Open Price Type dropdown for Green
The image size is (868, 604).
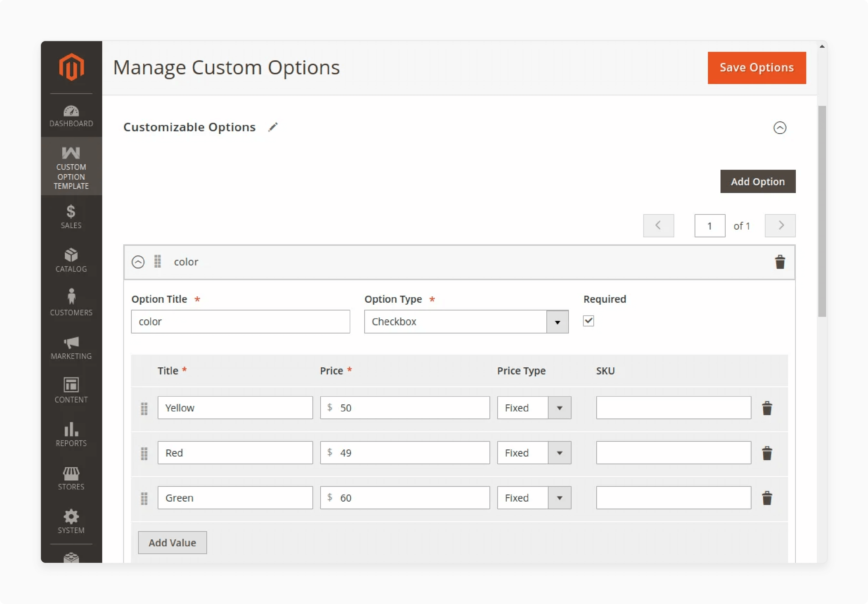pos(534,498)
